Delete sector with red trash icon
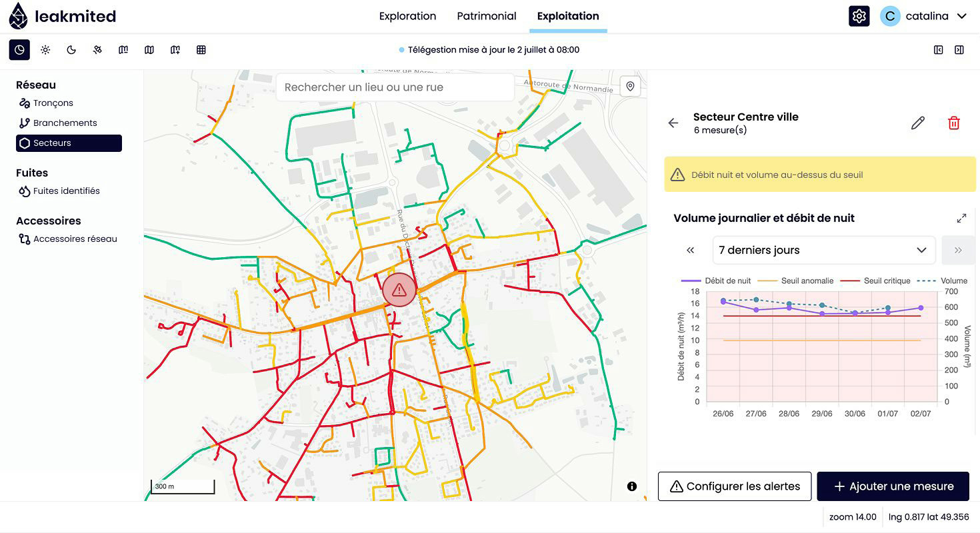The width and height of the screenshot is (980, 533). [954, 123]
